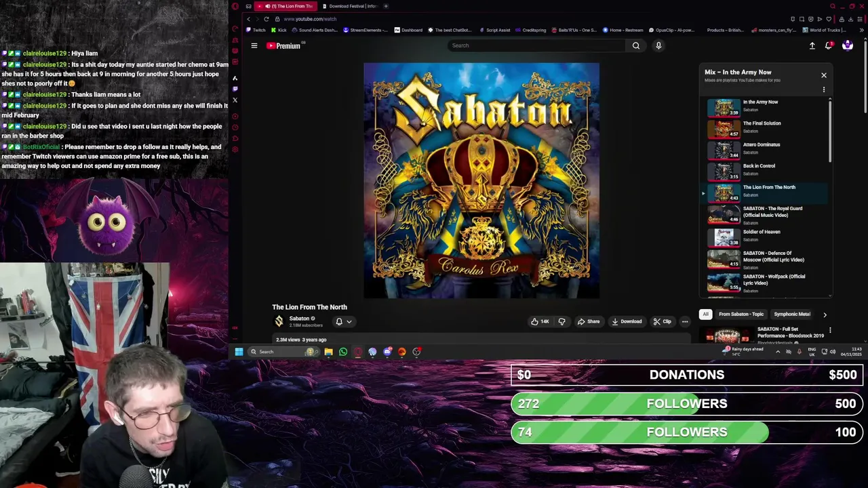
Task: Click the YouTube search input field
Action: (536, 45)
